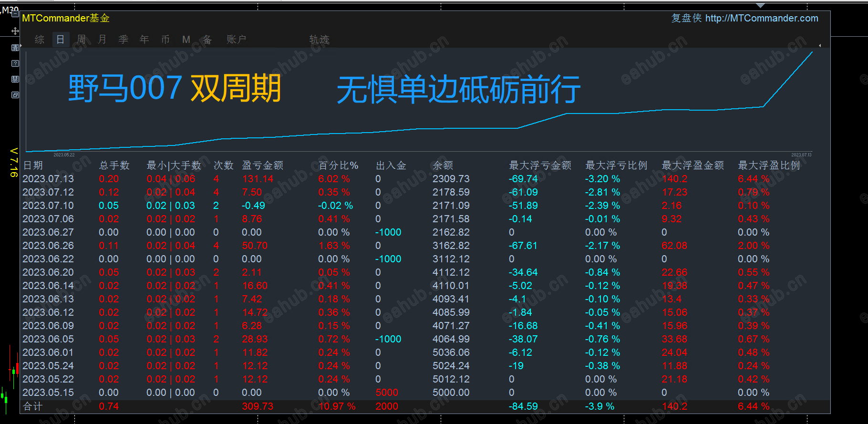The height and width of the screenshot is (424, 868).
Task: Click the total lots 0.74
Action: pyautogui.click(x=109, y=406)
